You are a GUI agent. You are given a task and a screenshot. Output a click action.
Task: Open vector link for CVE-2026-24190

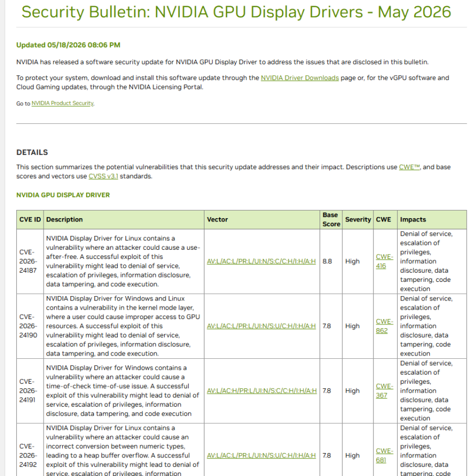pos(261,326)
